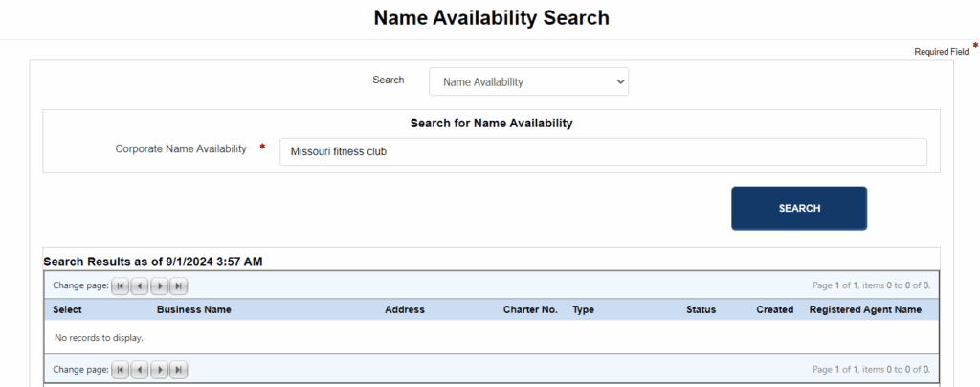Viewport: 980px width, 387px height.
Task: Sort by Business Name column header
Action: (x=193, y=310)
